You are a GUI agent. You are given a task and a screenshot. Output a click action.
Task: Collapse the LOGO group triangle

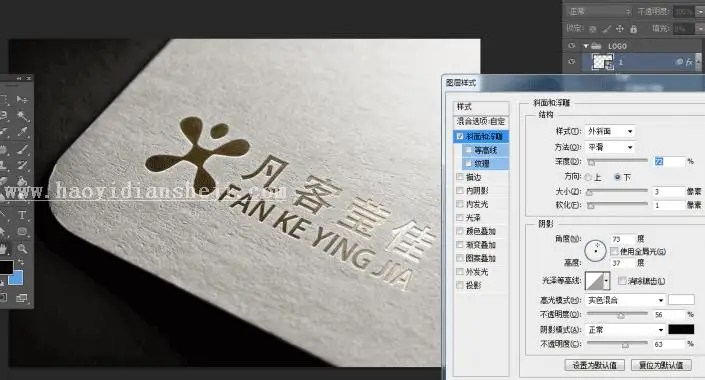[586, 46]
